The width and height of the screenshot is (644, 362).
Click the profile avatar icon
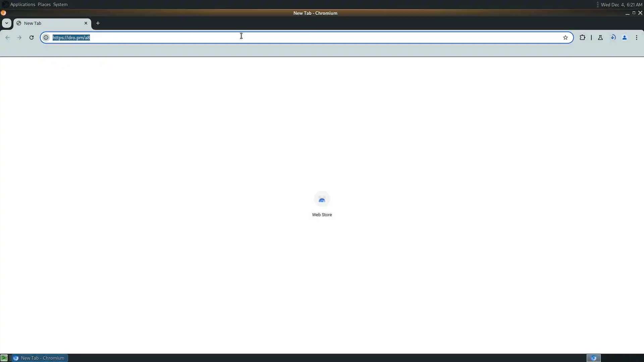pyautogui.click(x=625, y=38)
